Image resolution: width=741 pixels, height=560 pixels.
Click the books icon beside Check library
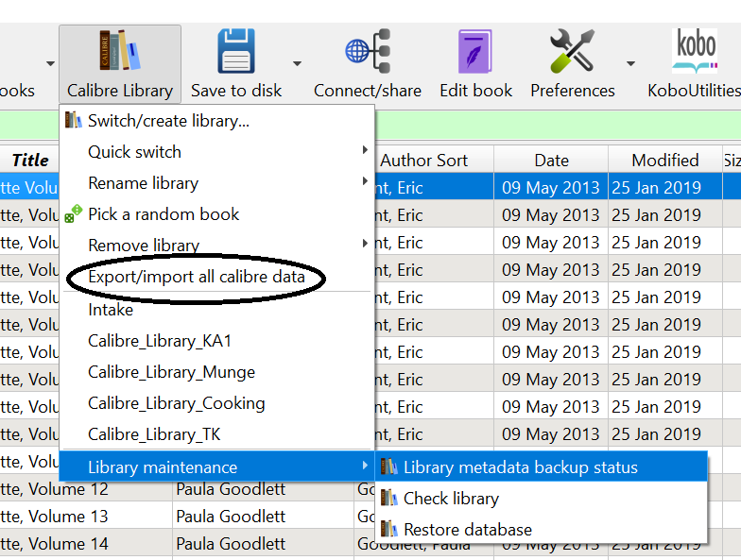tap(389, 497)
